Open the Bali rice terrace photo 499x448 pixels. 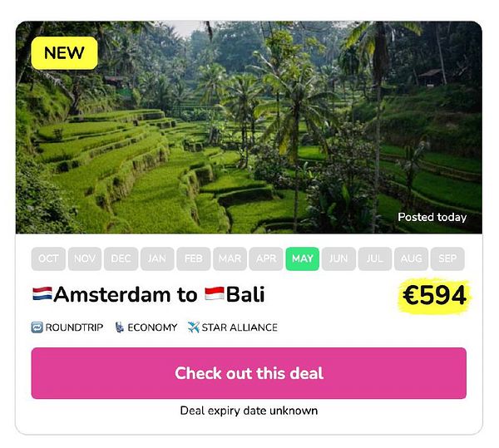click(x=249, y=127)
